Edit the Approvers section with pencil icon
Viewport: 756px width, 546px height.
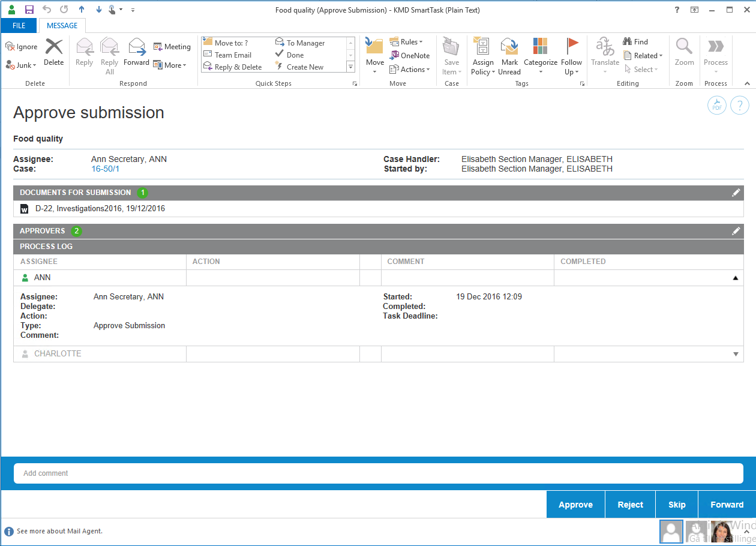736,231
